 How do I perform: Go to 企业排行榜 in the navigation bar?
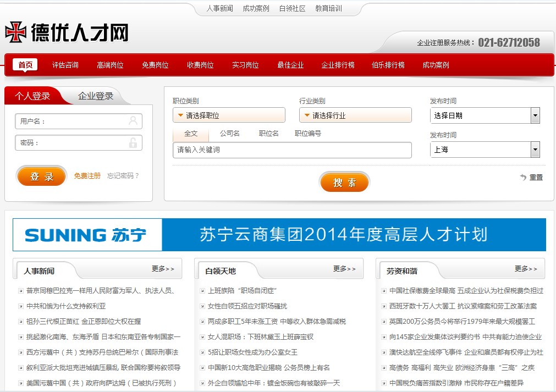point(338,65)
